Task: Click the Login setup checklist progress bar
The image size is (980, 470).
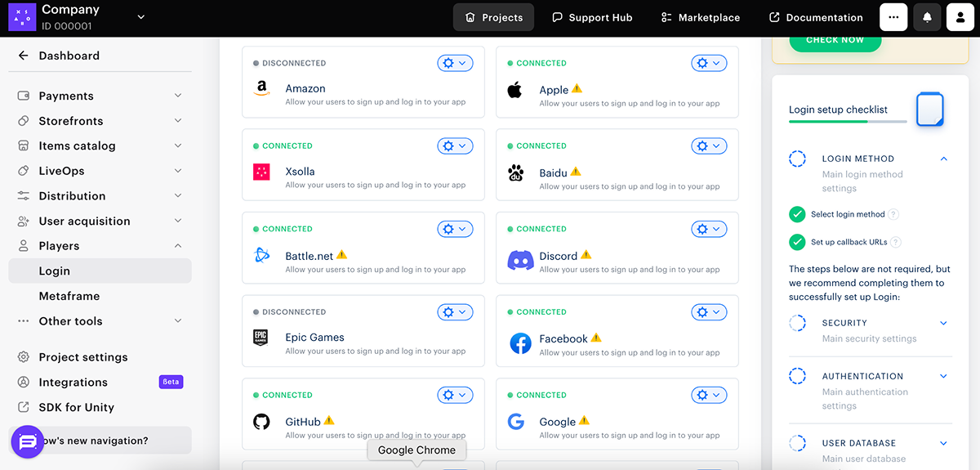Action: [847, 122]
